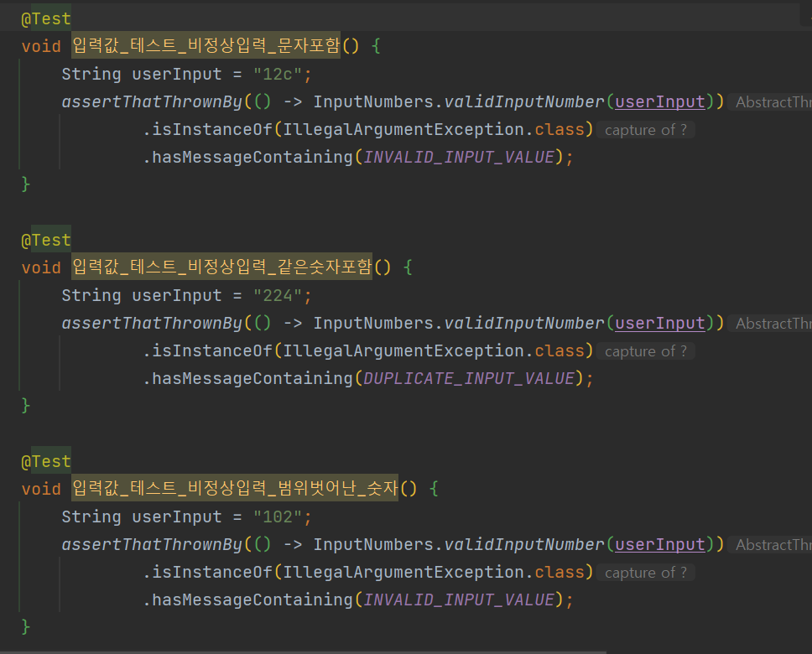Image resolution: width=812 pixels, height=654 pixels.
Task: Click assertThatThrownBy in the "224" test
Action: pyautogui.click(x=153, y=324)
